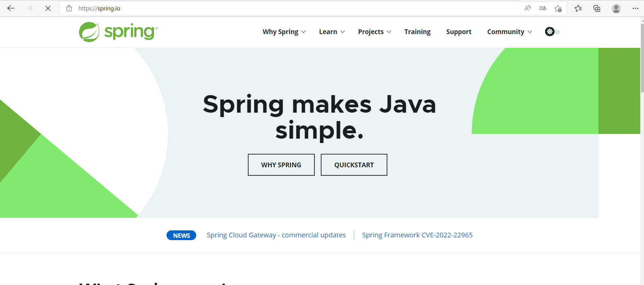644x285 pixels.
Task: Click the WHY SPRING button
Action: click(281, 165)
